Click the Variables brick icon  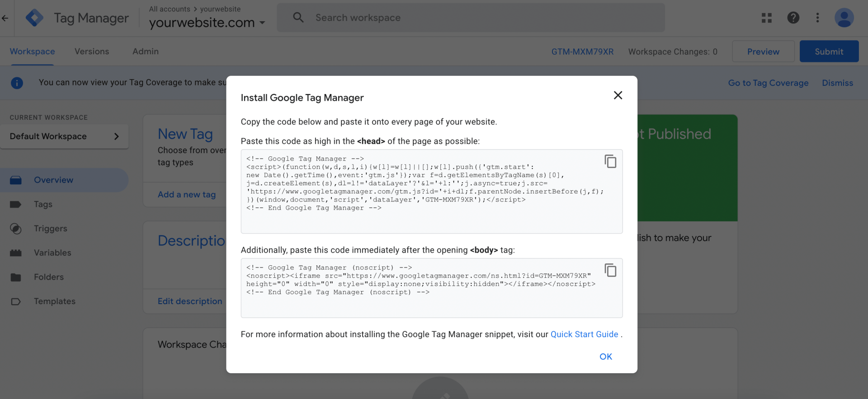[16, 253]
